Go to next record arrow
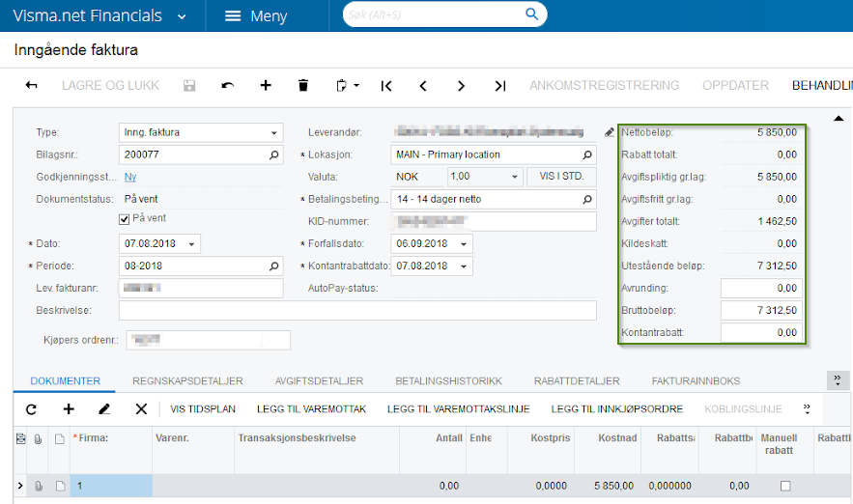853x504 pixels. point(462,86)
